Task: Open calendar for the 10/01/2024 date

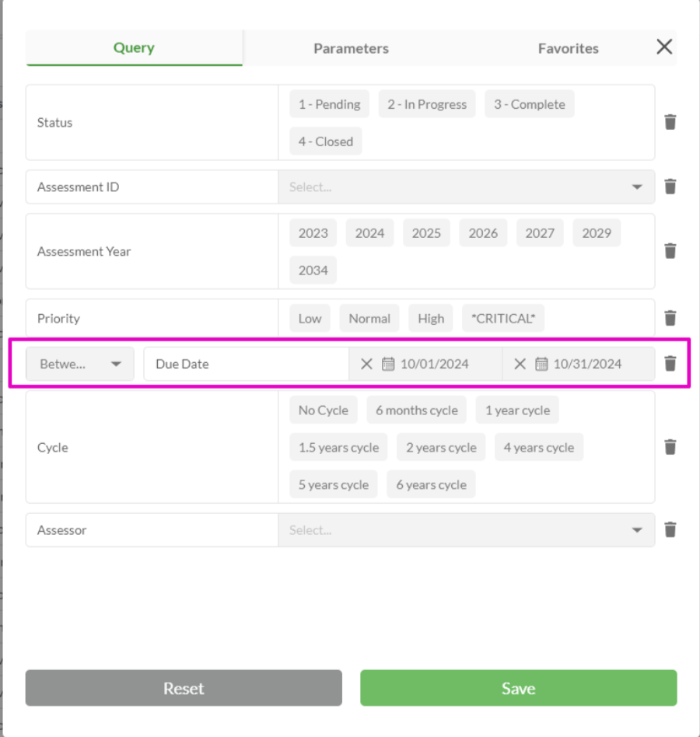Action: tap(388, 364)
